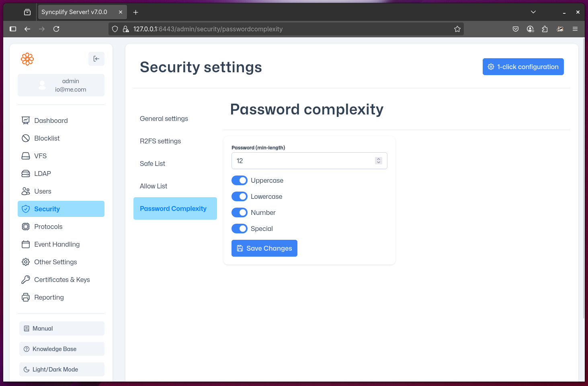Increase password min-length with the stepper
588x386 pixels.
pos(378,158)
